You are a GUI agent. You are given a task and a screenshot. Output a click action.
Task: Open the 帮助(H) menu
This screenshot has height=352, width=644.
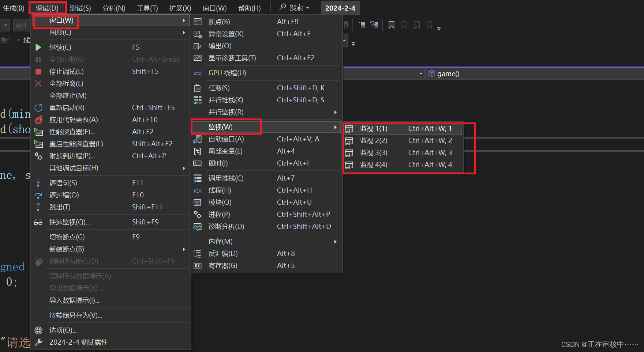249,8
